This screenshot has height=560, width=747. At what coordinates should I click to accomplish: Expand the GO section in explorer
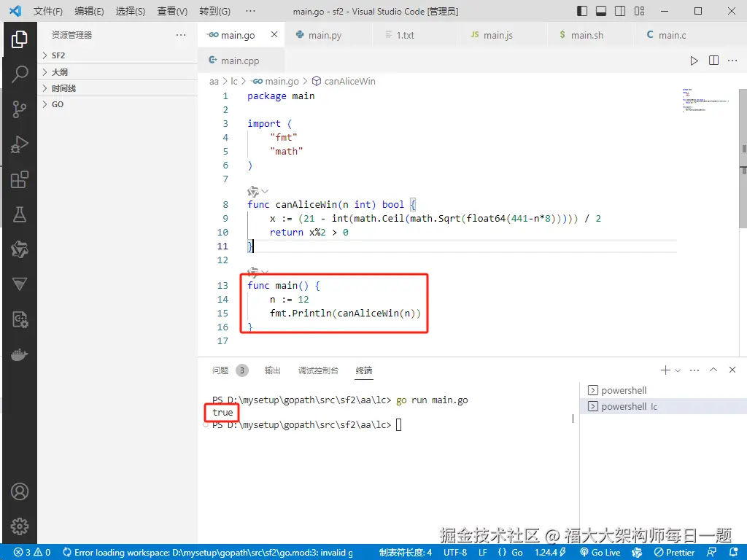(x=117, y=104)
